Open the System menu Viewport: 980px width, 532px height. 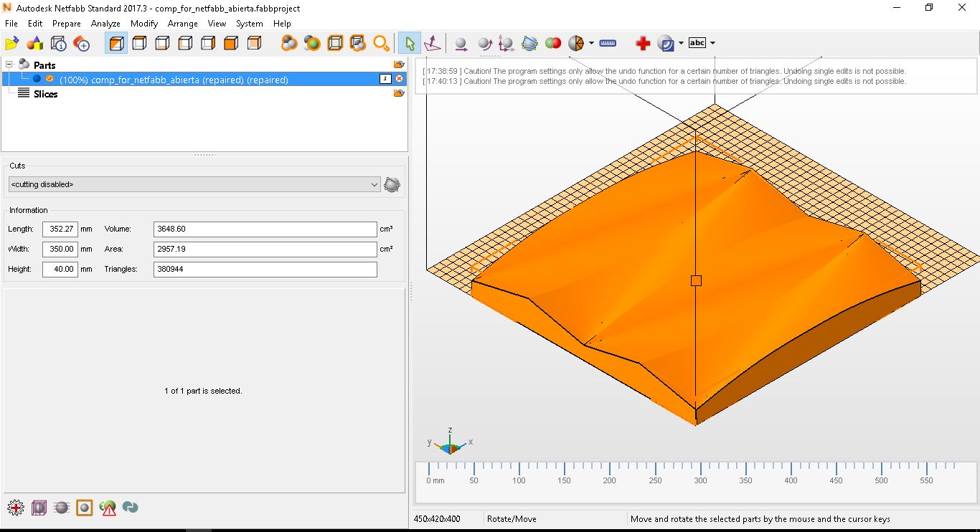click(250, 24)
